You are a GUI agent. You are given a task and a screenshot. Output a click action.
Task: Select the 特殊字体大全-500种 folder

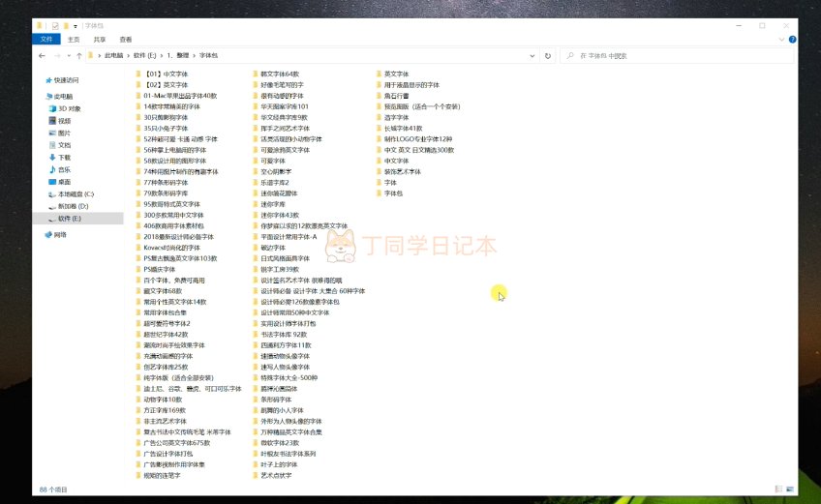pos(286,378)
